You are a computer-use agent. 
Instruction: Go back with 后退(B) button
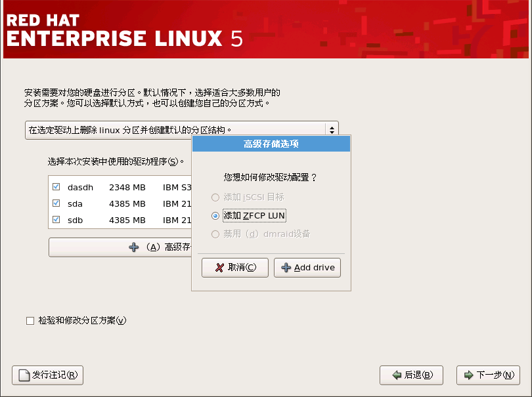tap(411, 375)
